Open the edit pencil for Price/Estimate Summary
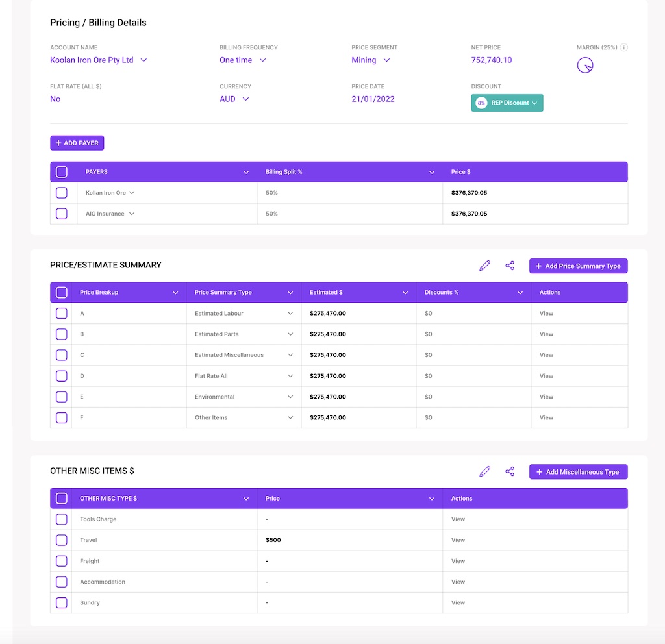This screenshot has width=665, height=644. [484, 266]
